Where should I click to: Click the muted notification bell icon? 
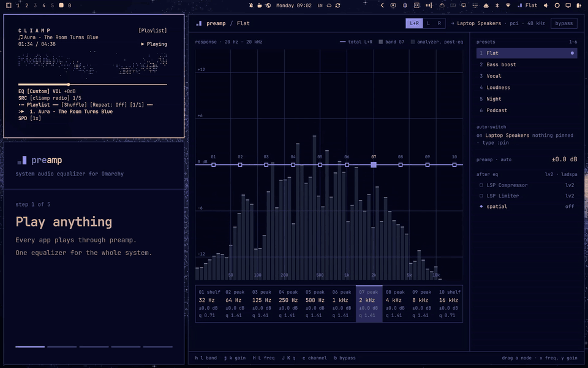pos(251,6)
